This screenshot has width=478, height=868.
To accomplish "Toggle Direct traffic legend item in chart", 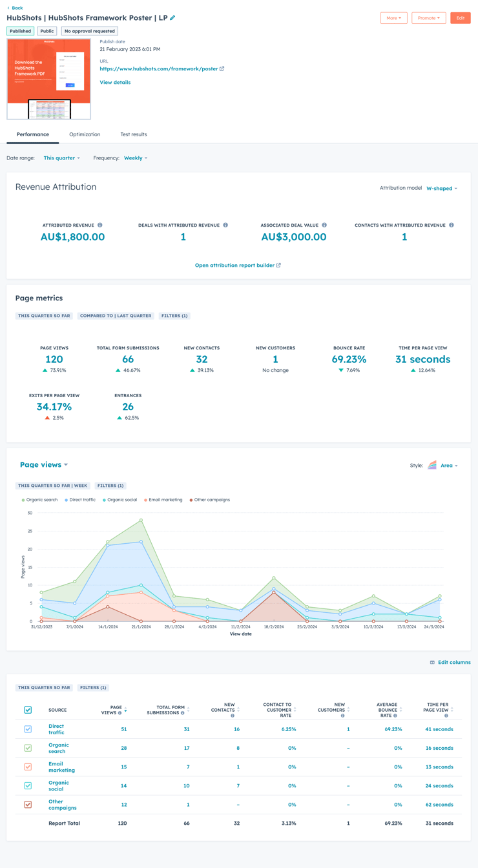I will point(80,500).
